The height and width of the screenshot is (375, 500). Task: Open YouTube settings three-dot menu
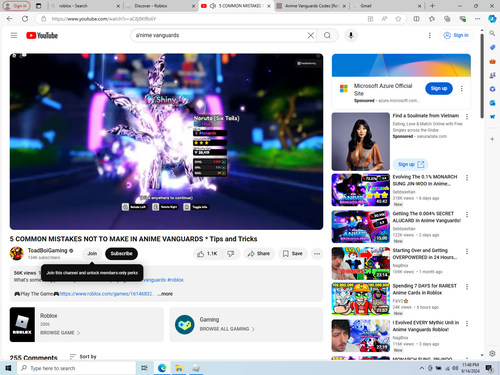(x=430, y=35)
